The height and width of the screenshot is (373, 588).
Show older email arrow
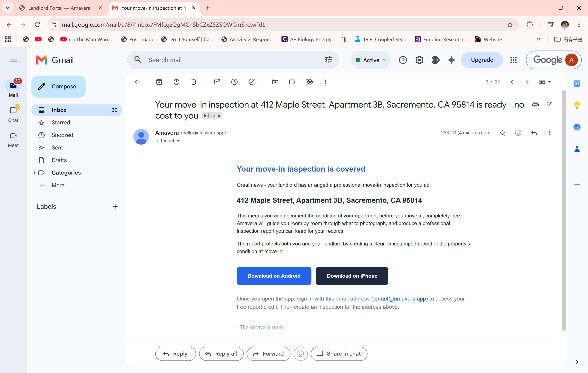(527, 82)
